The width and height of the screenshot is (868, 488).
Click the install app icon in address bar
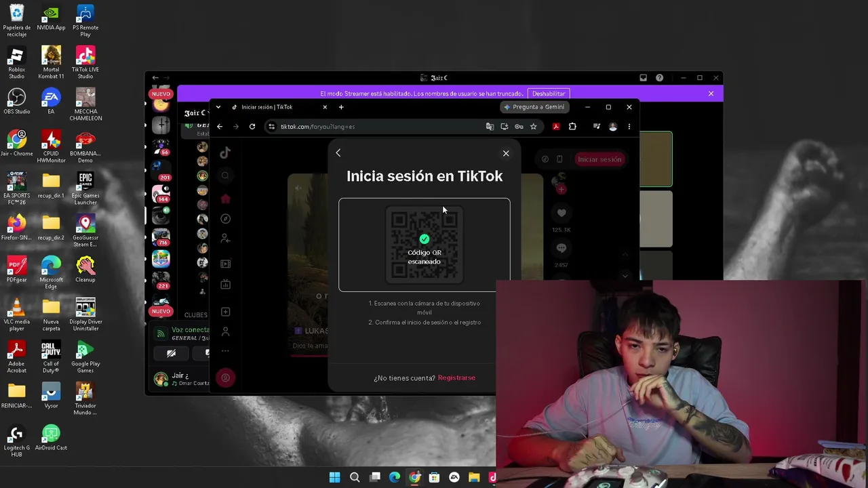coord(504,127)
